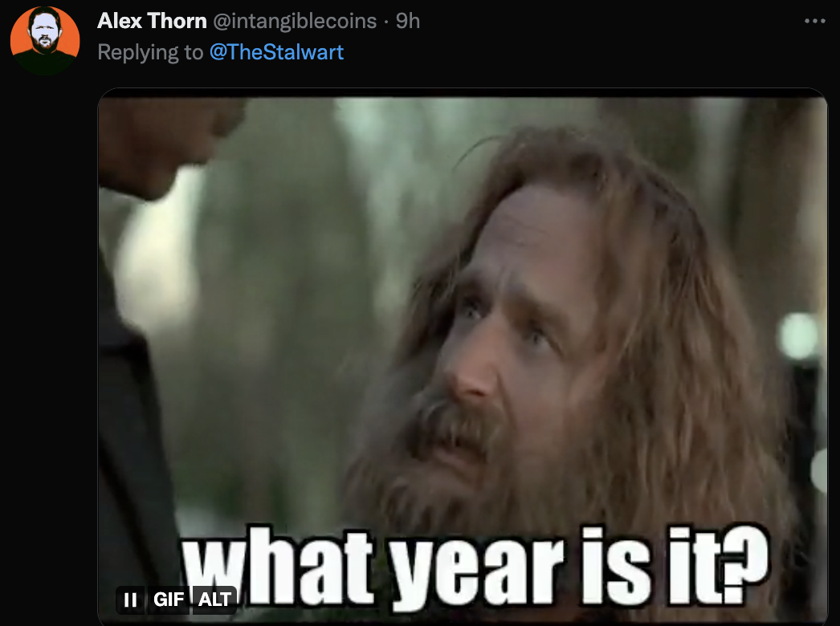Visit the @intangiblecoins handle link
The height and width of the screenshot is (626, 840).
[x=296, y=21]
